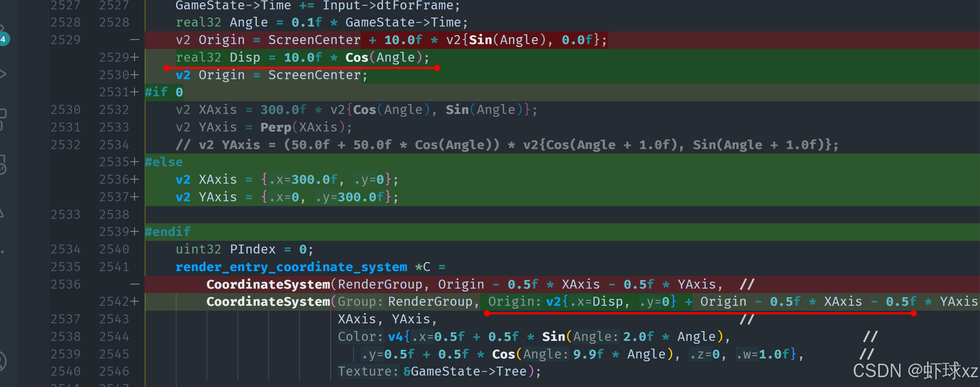This screenshot has height=387, width=980.
Task: Click 'Input->dtForFrame' expression
Action: (x=388, y=6)
